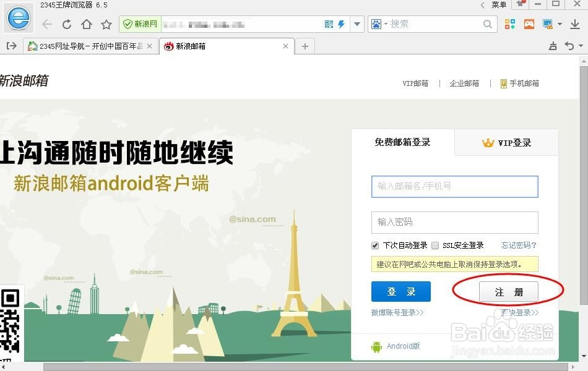Screen dimensions: 588x371
Task: Open the 微博账号登录>> link
Action: point(397,312)
